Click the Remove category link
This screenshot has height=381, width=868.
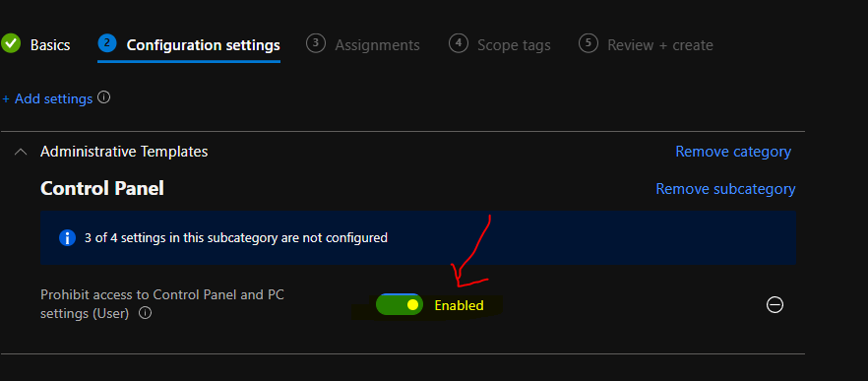click(x=733, y=152)
